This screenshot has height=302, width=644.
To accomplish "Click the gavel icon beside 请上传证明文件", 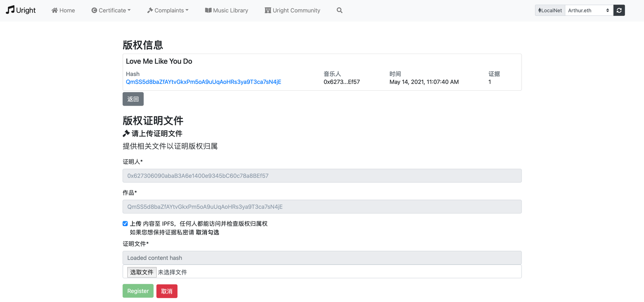I will [x=126, y=133].
